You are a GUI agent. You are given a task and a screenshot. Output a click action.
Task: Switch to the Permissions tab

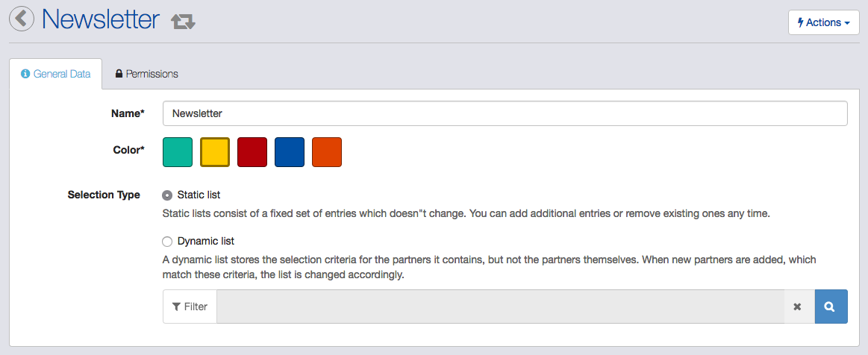(147, 74)
